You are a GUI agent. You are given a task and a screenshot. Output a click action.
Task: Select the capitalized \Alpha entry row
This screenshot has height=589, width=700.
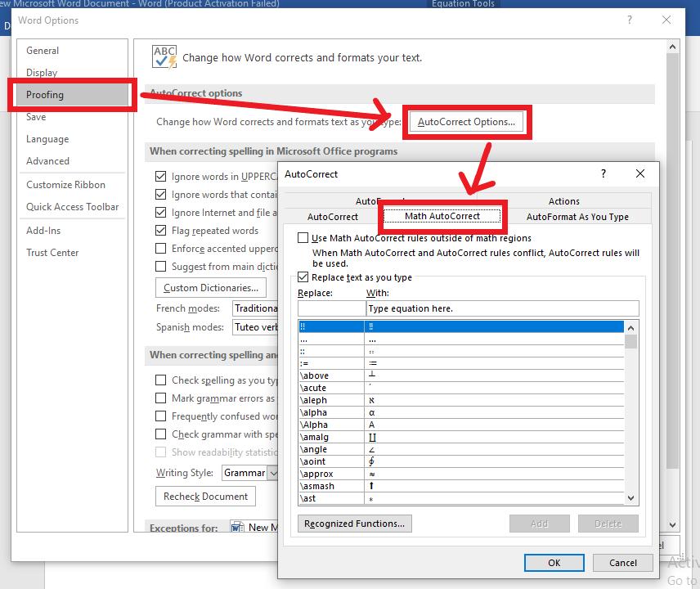(461, 425)
